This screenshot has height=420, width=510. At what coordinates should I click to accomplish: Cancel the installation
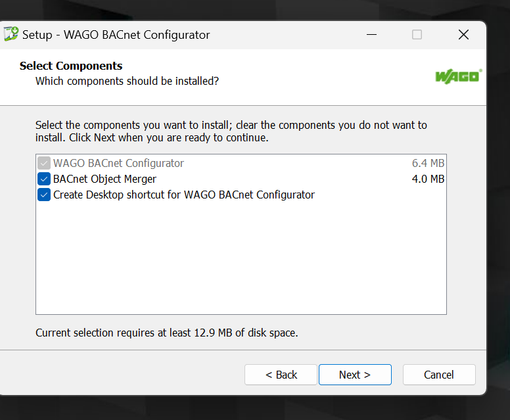pyautogui.click(x=439, y=375)
